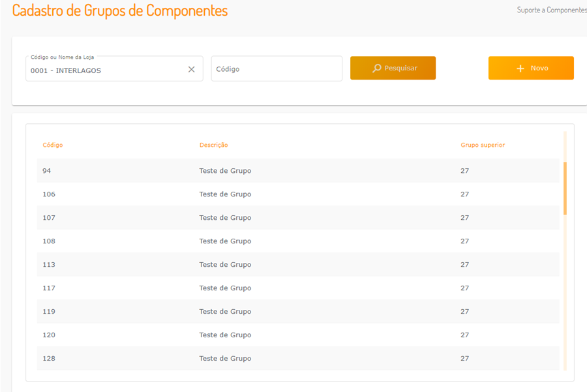Create a new group with the Novo button
The height and width of the screenshot is (392, 587).
[x=531, y=68]
